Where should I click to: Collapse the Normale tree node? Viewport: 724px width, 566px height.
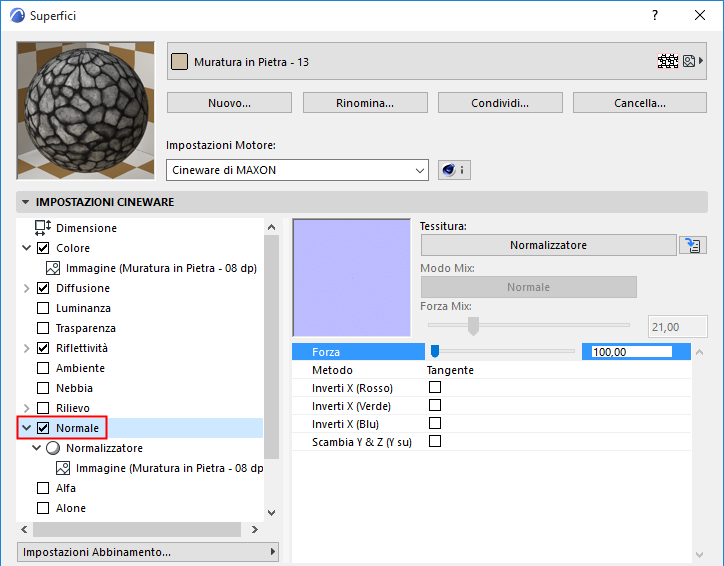[27, 428]
